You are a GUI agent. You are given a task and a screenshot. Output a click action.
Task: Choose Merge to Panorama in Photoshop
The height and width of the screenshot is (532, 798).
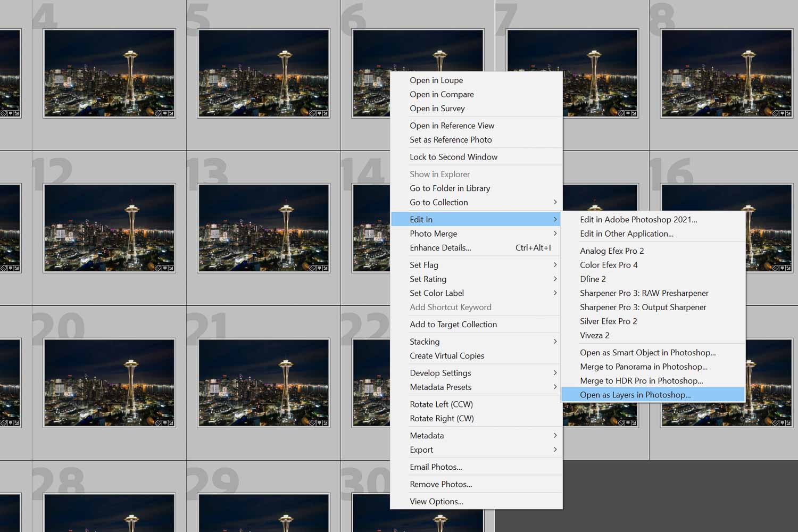(x=653, y=367)
